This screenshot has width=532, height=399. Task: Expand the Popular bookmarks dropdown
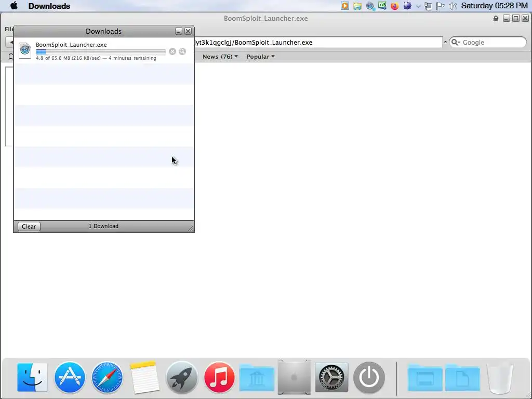pos(261,57)
